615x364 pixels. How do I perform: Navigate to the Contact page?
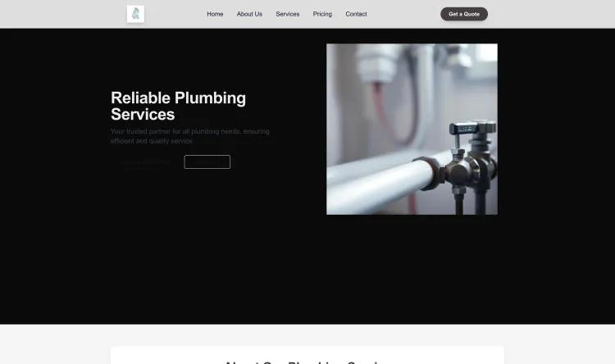pyautogui.click(x=356, y=14)
